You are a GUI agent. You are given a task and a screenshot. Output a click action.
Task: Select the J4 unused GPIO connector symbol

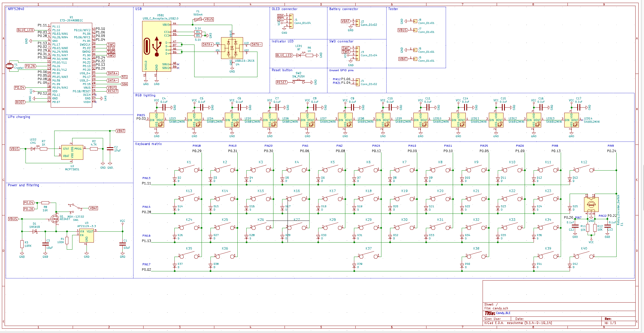pos(358,82)
